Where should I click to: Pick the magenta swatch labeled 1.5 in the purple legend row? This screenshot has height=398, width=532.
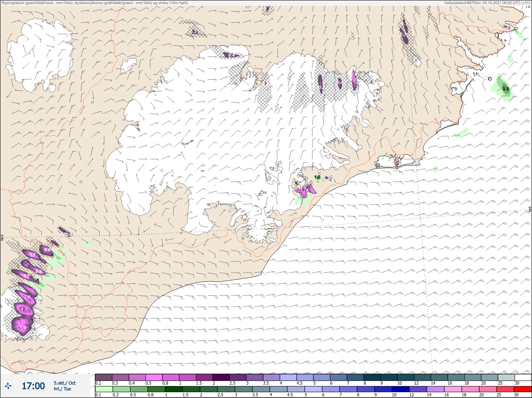coord(204,377)
